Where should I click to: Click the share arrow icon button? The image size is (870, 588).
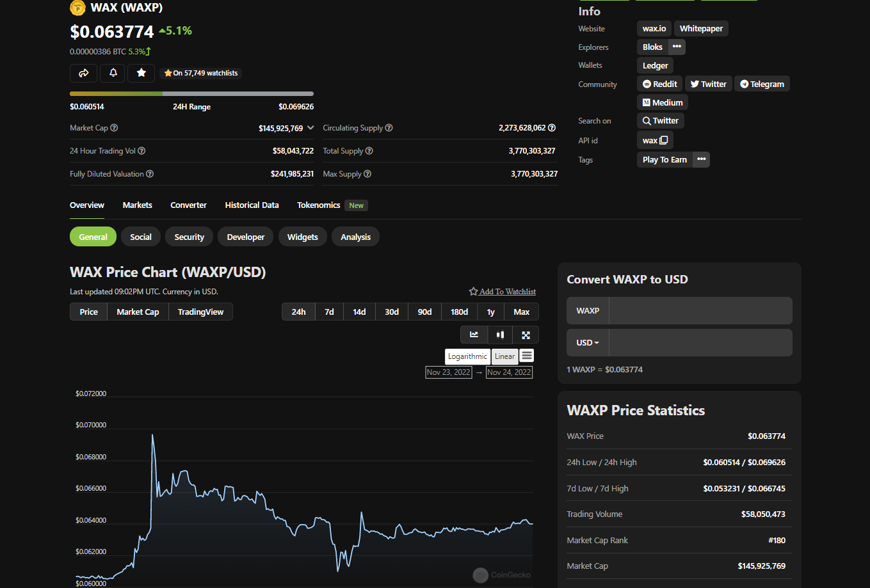(83, 73)
